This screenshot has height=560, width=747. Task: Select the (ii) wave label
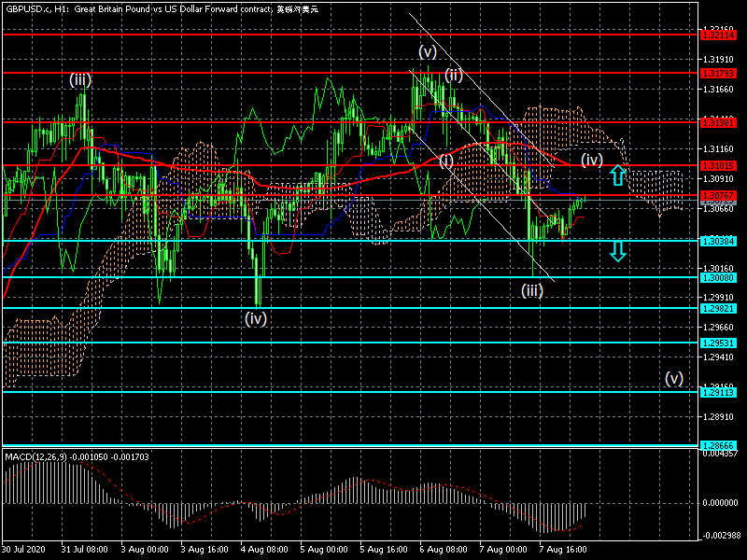(454, 75)
